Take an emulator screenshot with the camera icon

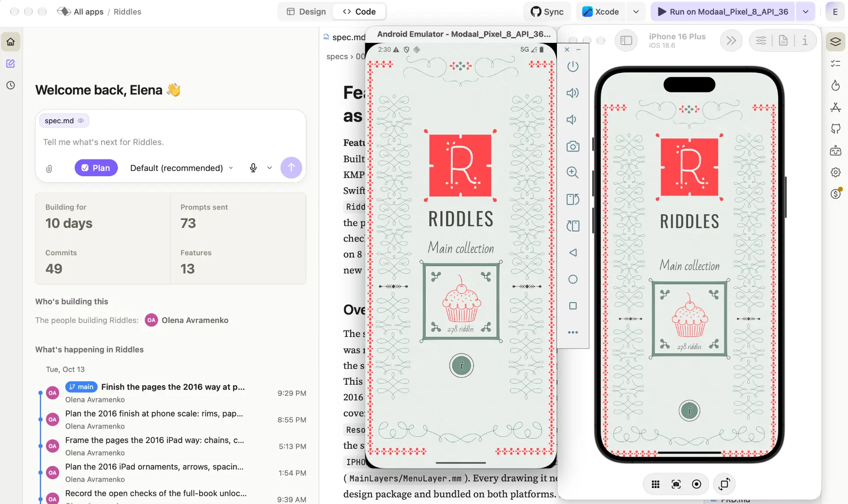coord(573,146)
